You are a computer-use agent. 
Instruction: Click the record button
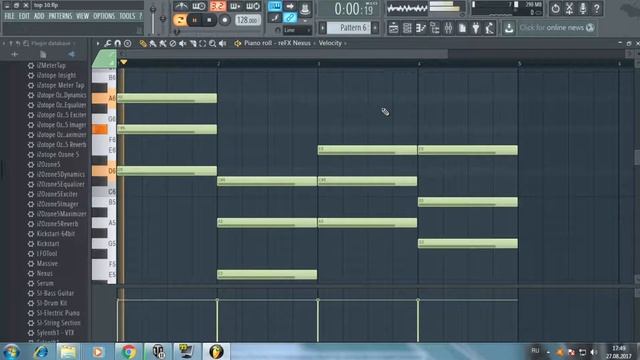pos(224,20)
